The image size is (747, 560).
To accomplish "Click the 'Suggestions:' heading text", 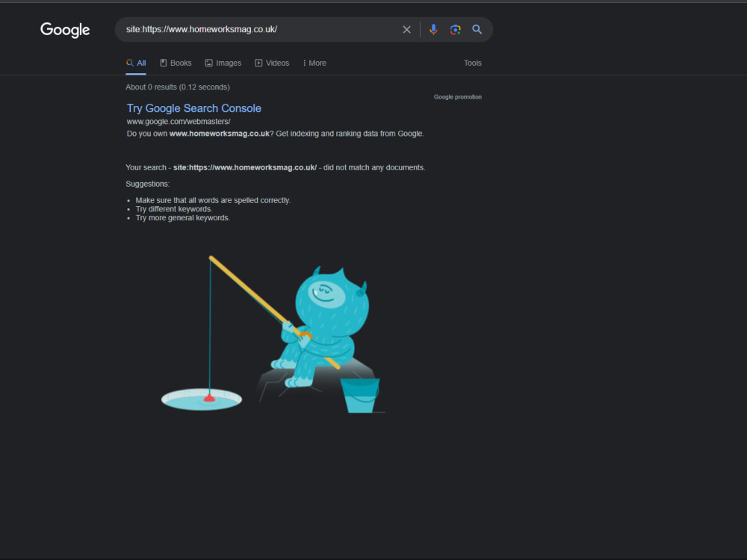I will [x=148, y=184].
